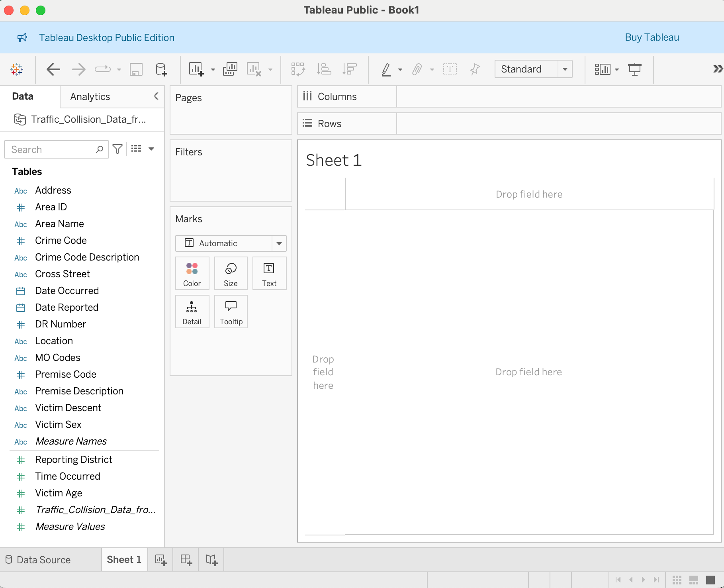The height and width of the screenshot is (588, 724).
Task: Click the Show/Hide Cards icon
Action: [603, 69]
